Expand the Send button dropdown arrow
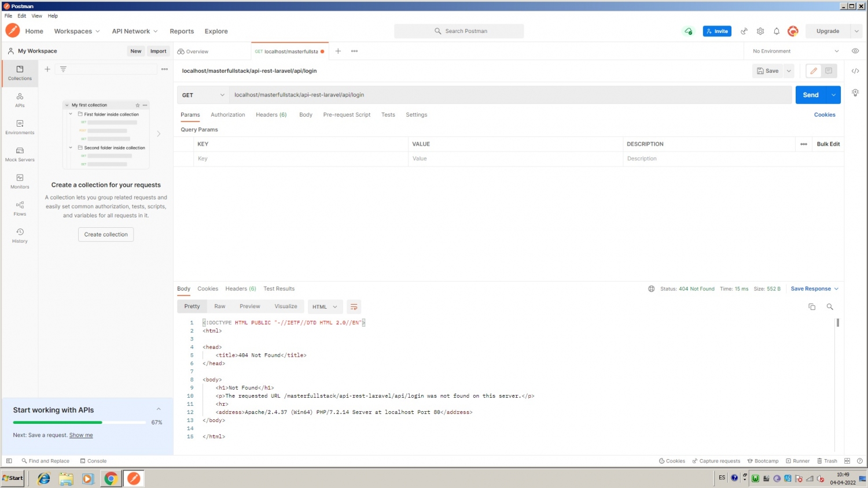 coord(833,95)
